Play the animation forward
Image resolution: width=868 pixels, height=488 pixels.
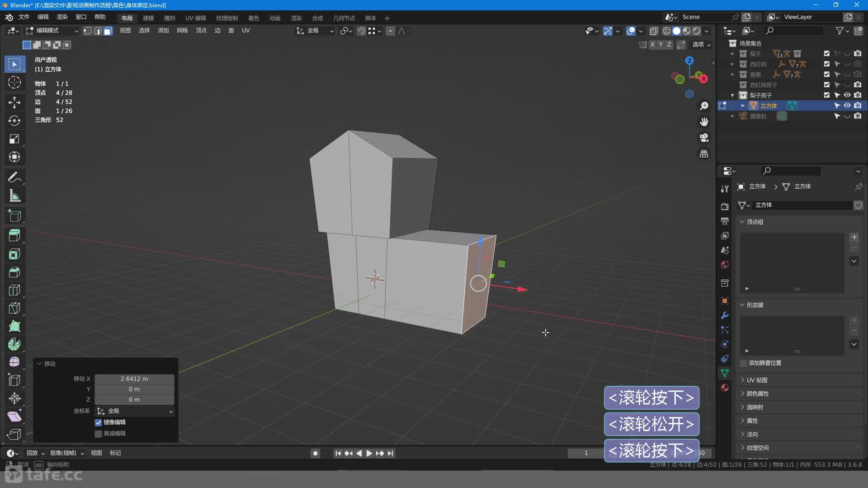(x=369, y=453)
